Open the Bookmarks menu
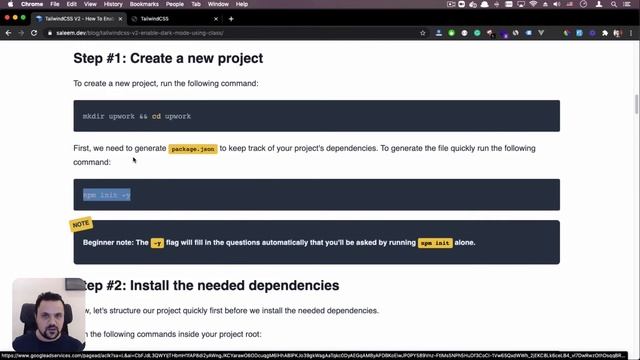The image size is (640, 360). [x=144, y=4]
